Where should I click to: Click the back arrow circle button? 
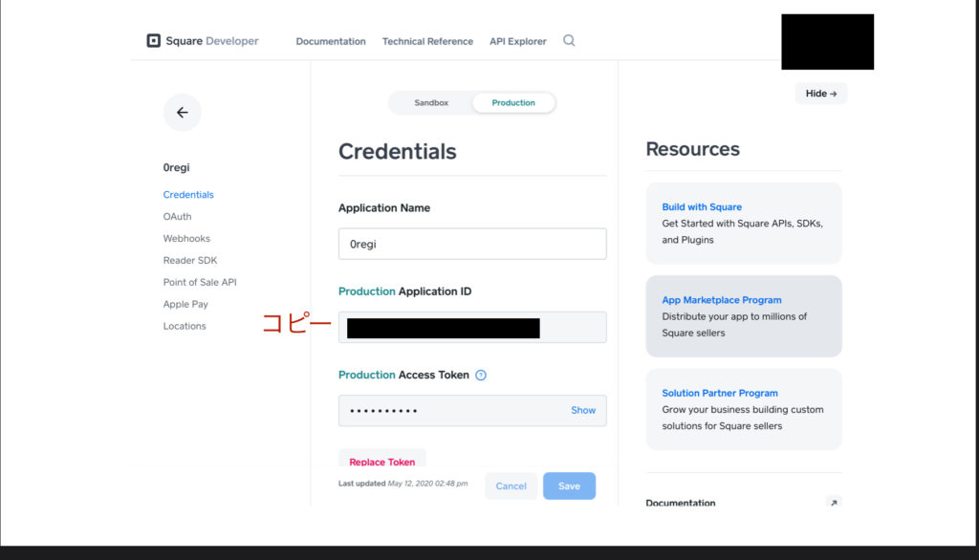182,113
